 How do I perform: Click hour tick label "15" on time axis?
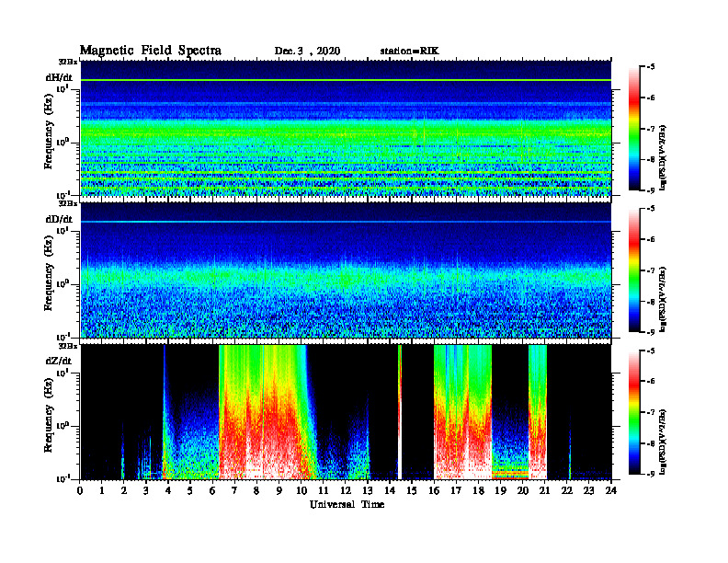coord(412,491)
